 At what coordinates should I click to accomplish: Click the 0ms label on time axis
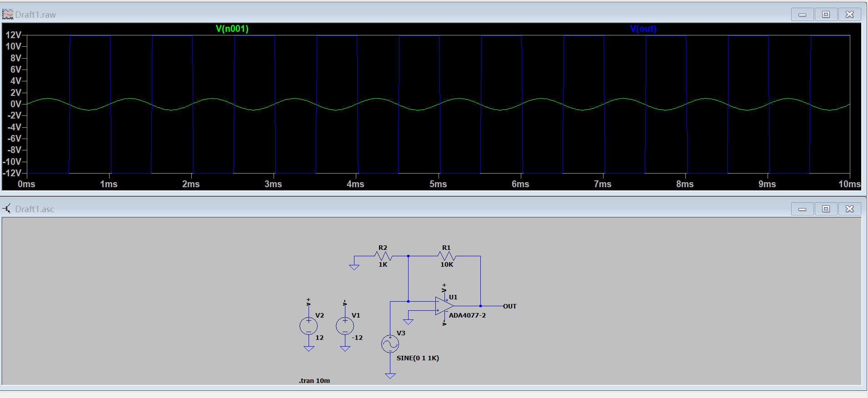(26, 184)
